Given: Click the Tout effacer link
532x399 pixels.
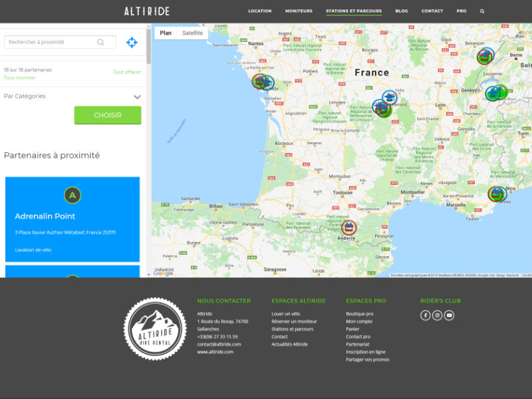Looking at the screenshot, I should click(x=127, y=72).
